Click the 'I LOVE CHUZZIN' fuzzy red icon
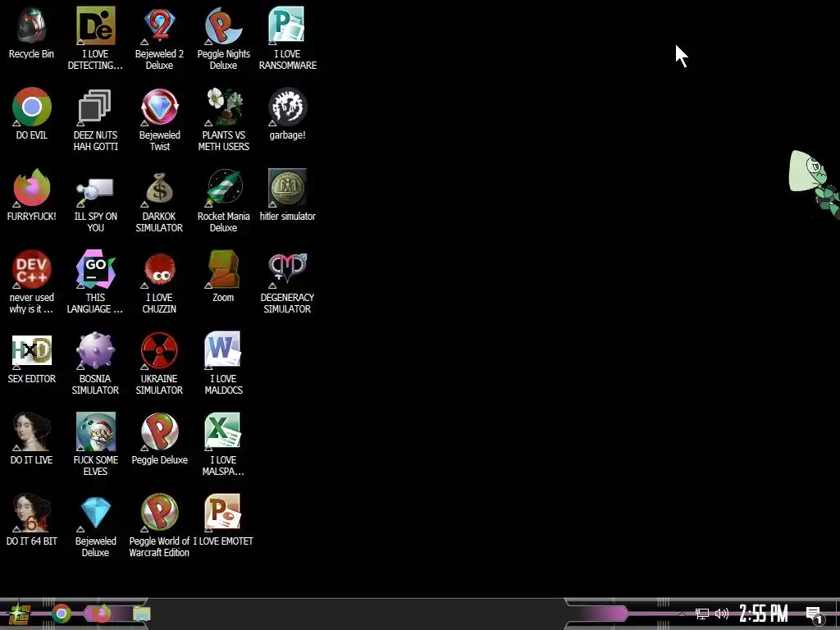This screenshot has width=840, height=630. click(x=159, y=269)
